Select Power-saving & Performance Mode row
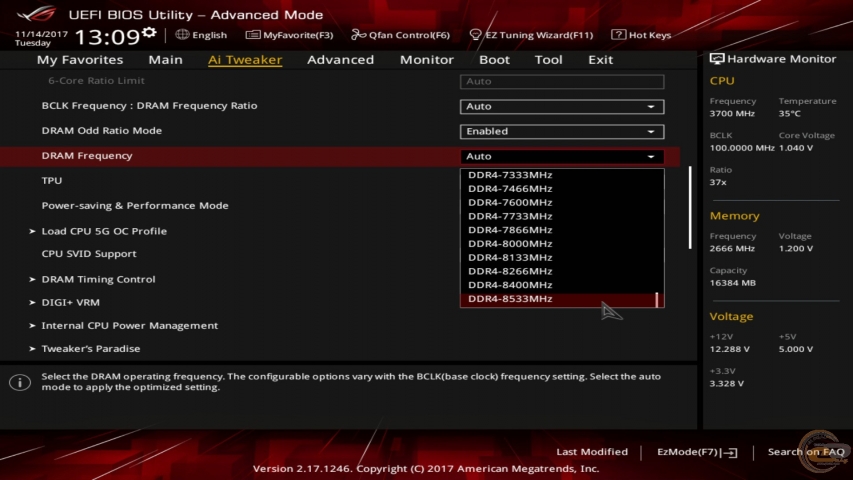 click(135, 205)
